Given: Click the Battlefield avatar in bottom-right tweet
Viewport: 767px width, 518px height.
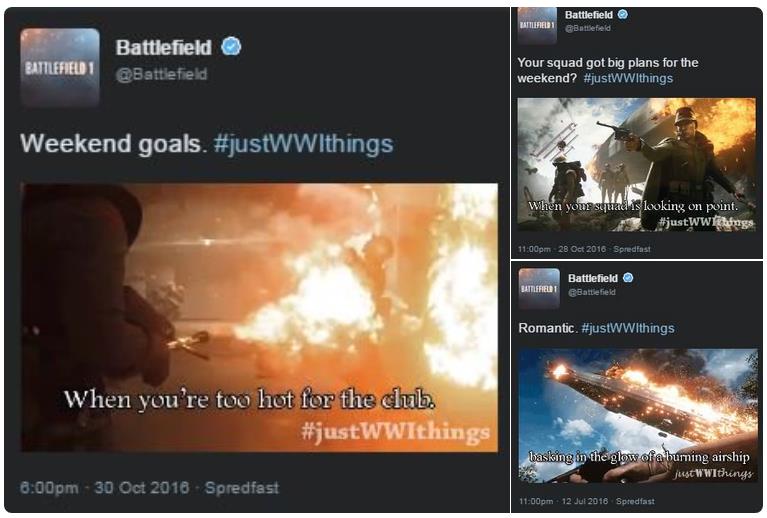Looking at the screenshot, I should coord(539,289).
